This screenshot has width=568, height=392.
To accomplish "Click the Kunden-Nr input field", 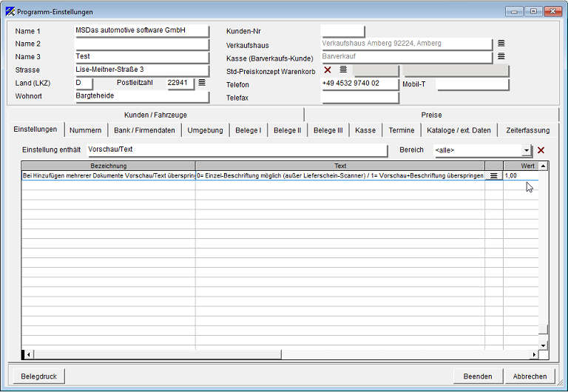I will [x=342, y=31].
